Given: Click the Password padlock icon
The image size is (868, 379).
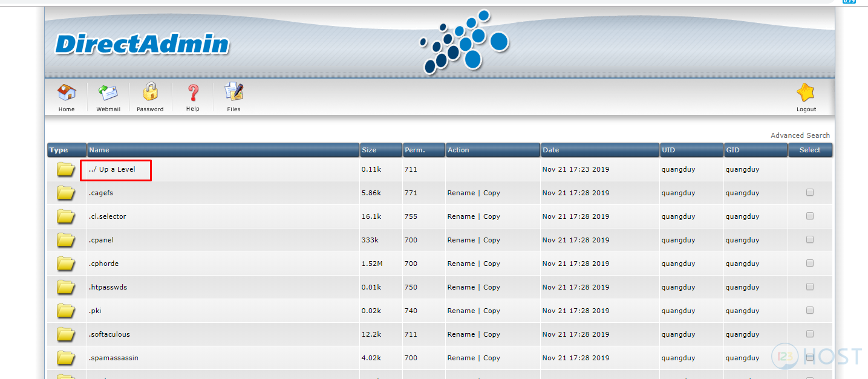Looking at the screenshot, I should click(150, 92).
